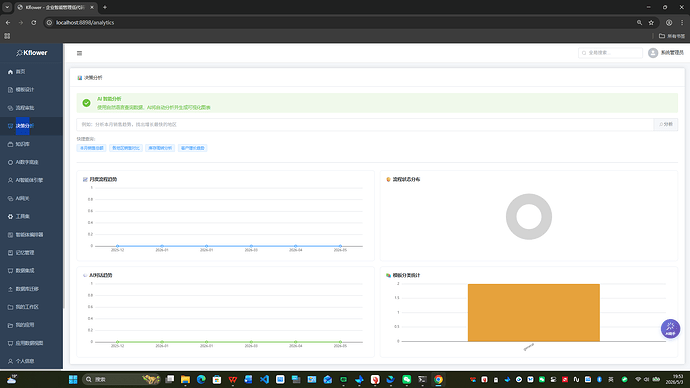This screenshot has width=690, height=388.
Task: Open WeChat from taskbar
Action: 407,379
